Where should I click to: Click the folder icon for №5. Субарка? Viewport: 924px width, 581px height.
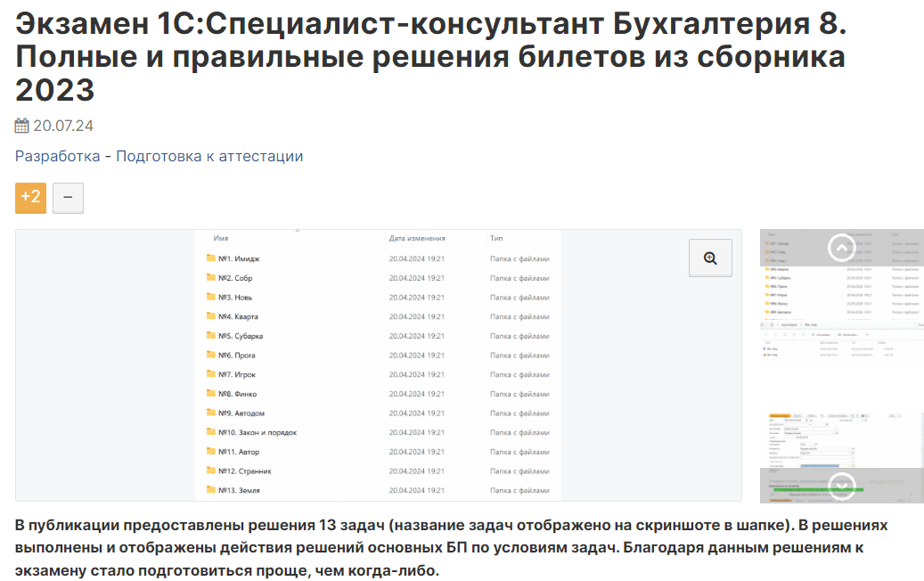pyautogui.click(x=211, y=336)
